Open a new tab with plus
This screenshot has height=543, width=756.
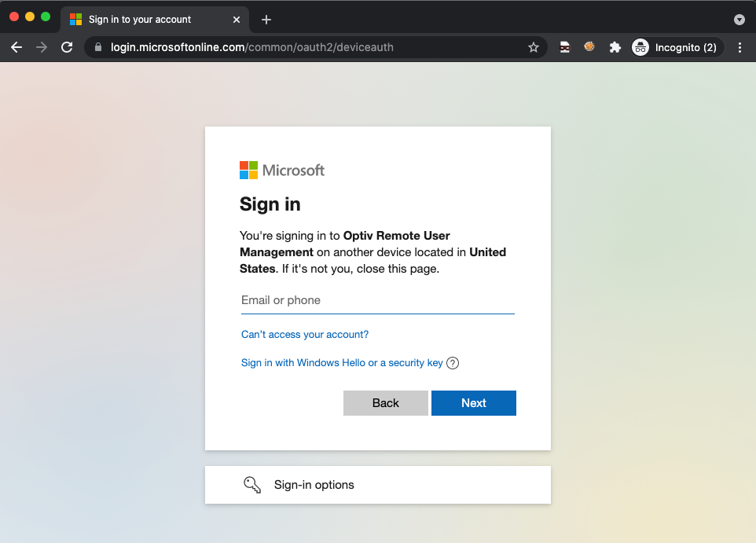coord(266,20)
